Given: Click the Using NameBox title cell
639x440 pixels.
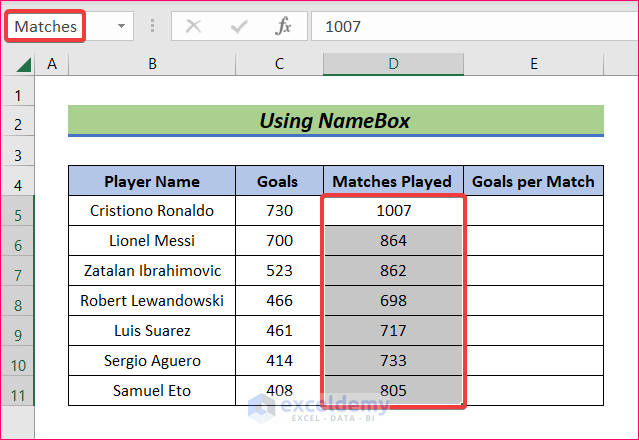Looking at the screenshot, I should [335, 121].
